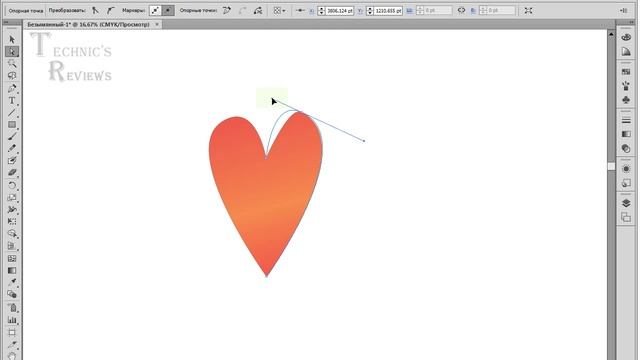
Task: Select the Blob Brush tool
Action: click(x=12, y=160)
